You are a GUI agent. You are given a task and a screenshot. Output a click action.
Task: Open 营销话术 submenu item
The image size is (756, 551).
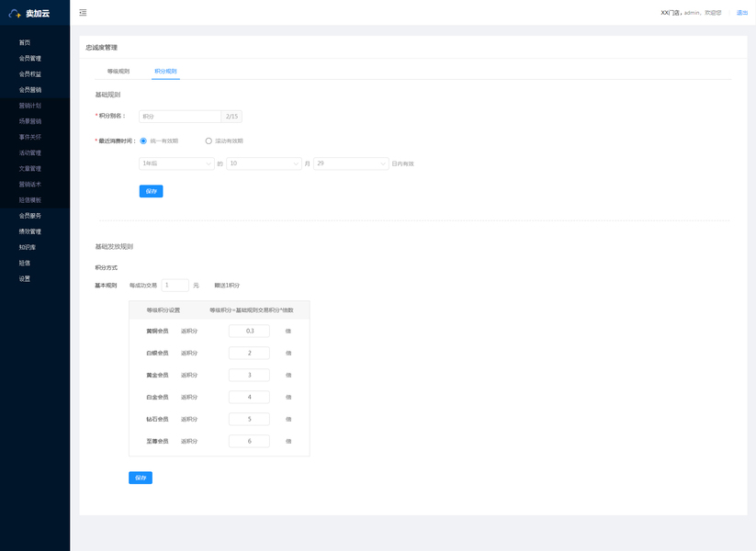tap(30, 185)
